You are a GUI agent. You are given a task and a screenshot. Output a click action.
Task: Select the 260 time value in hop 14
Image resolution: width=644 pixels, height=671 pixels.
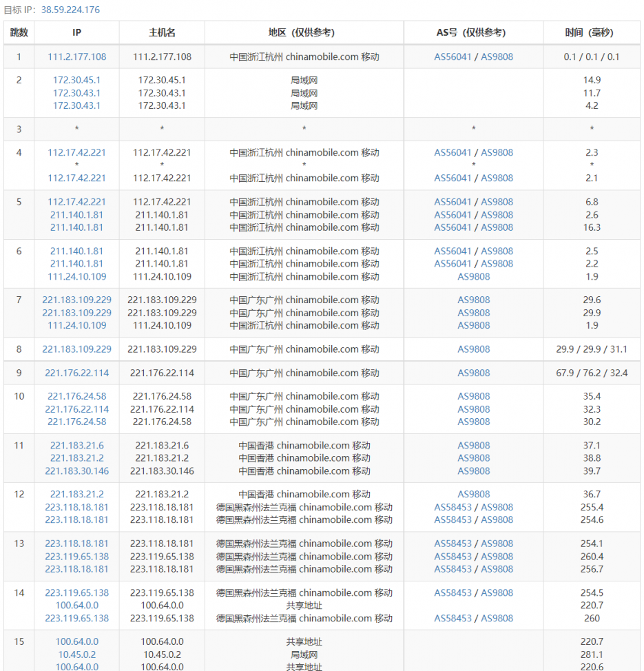pyautogui.click(x=592, y=618)
